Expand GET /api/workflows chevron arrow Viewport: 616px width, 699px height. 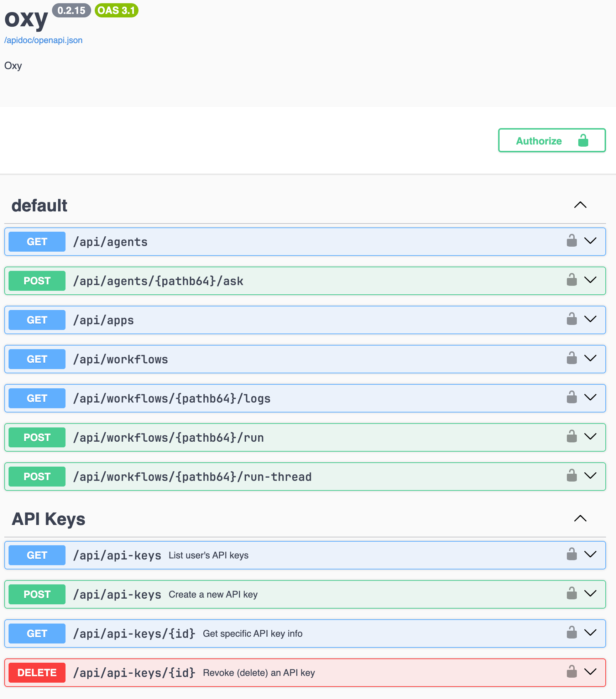point(590,358)
